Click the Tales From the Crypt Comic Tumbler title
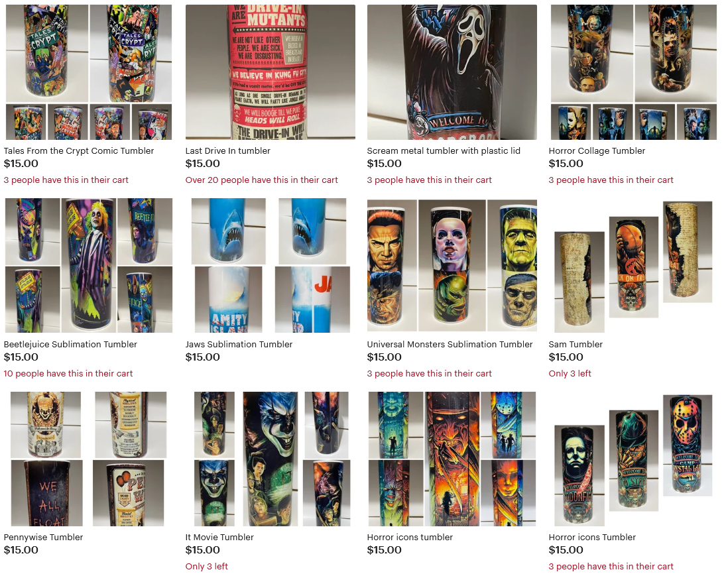Viewport: 728px width, 574px height. click(79, 151)
